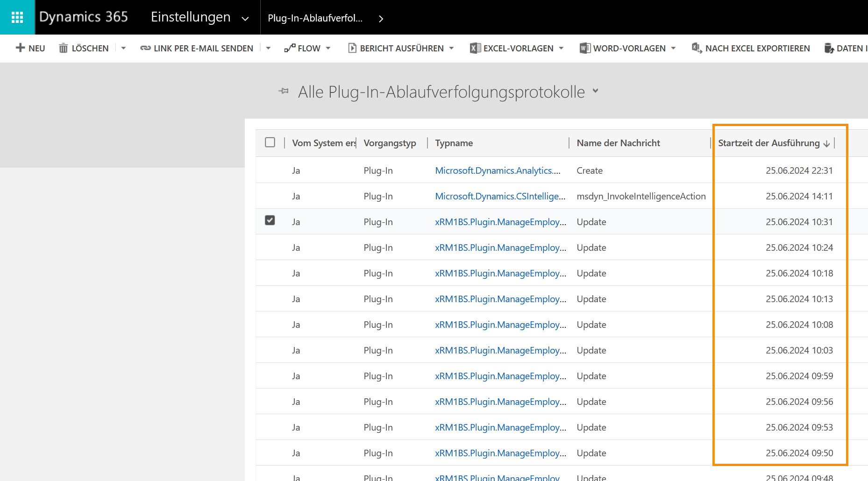Delete selected log with LÖSCHEN

[84, 48]
